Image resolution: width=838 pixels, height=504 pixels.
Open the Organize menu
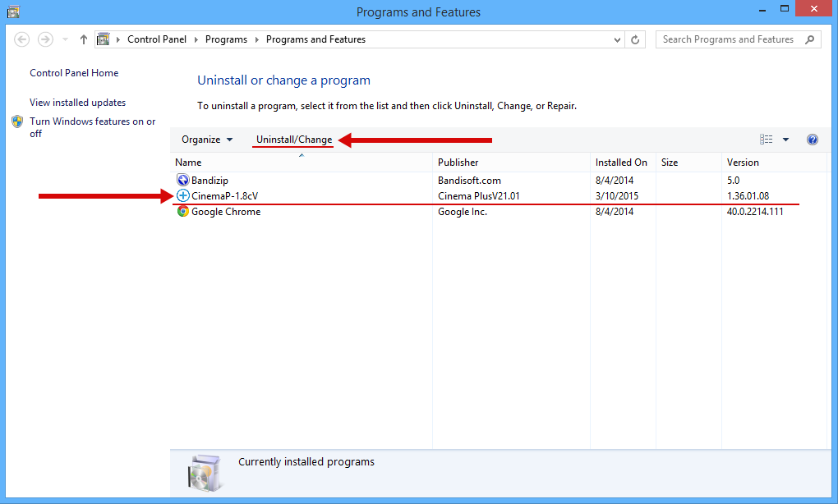click(x=207, y=140)
